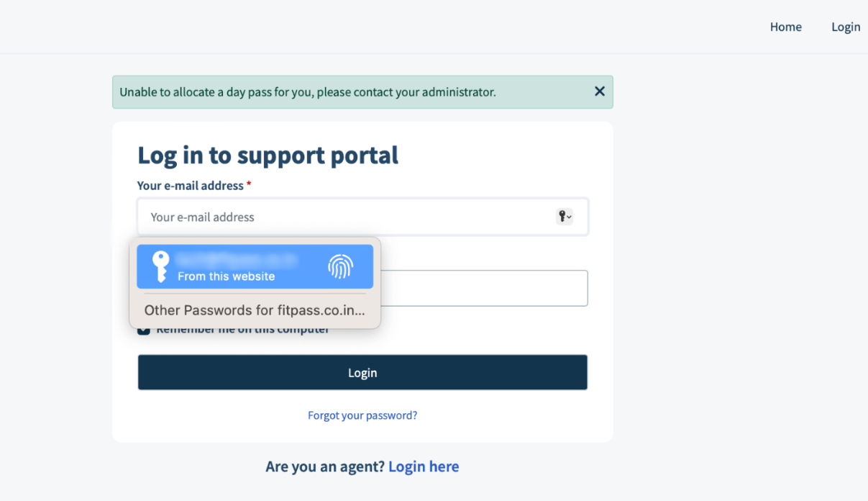Screen dimensions: 868x501
Task: Click the "Log in to support portal" heading
Action: pyautogui.click(x=268, y=155)
